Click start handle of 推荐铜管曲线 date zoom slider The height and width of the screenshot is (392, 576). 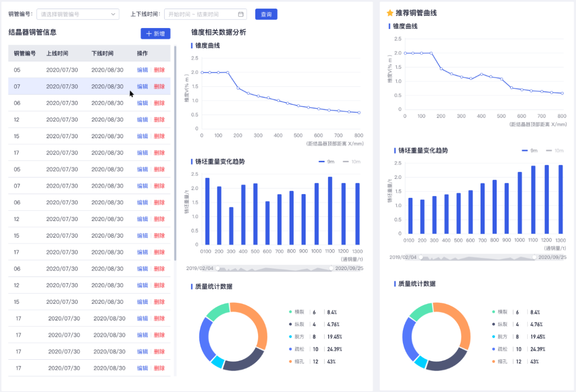(x=421, y=257)
